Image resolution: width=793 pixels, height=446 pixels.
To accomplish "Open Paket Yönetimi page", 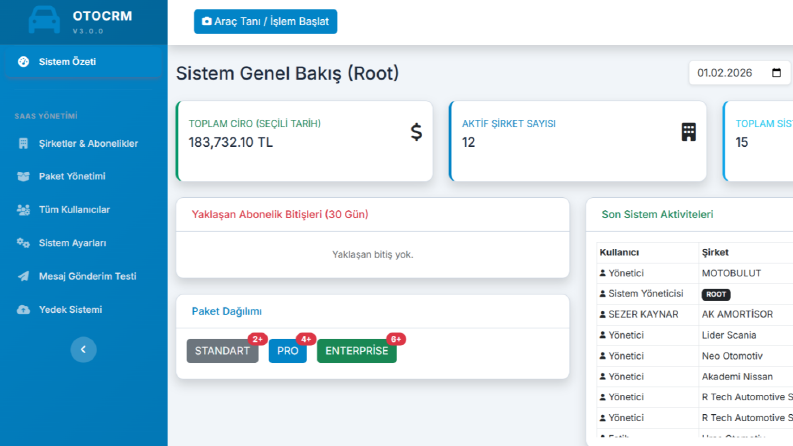I will (83, 176).
